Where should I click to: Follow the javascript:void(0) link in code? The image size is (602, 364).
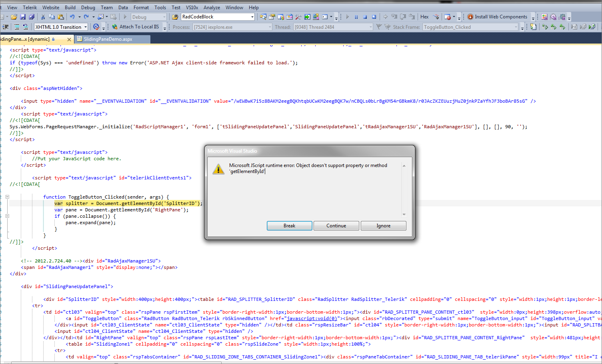click(x=312, y=318)
